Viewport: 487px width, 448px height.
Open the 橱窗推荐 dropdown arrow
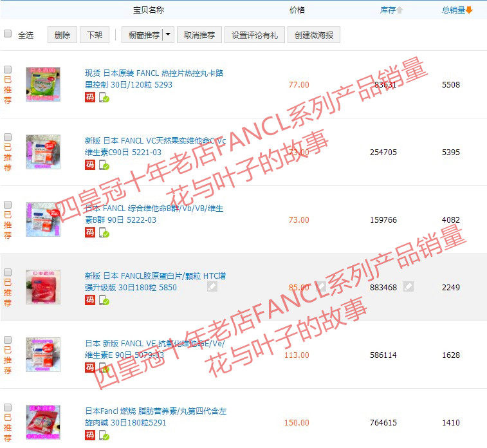coord(168,35)
